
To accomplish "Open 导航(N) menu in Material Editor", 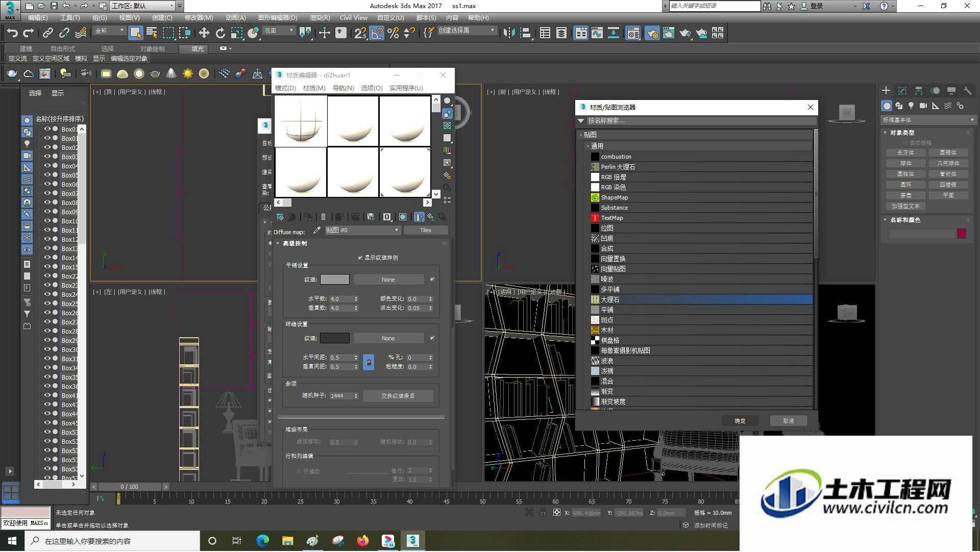I will [343, 88].
